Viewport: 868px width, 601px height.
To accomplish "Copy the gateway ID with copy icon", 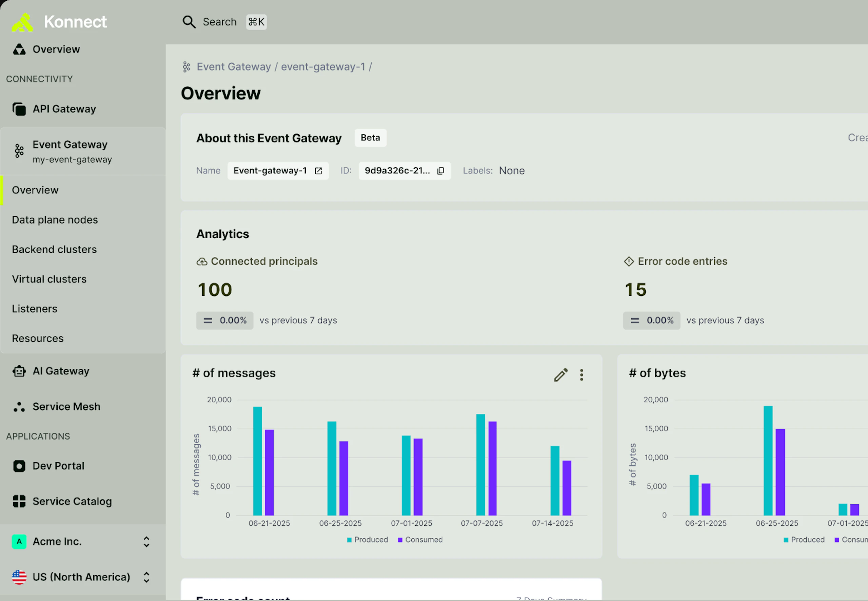I will coord(440,171).
